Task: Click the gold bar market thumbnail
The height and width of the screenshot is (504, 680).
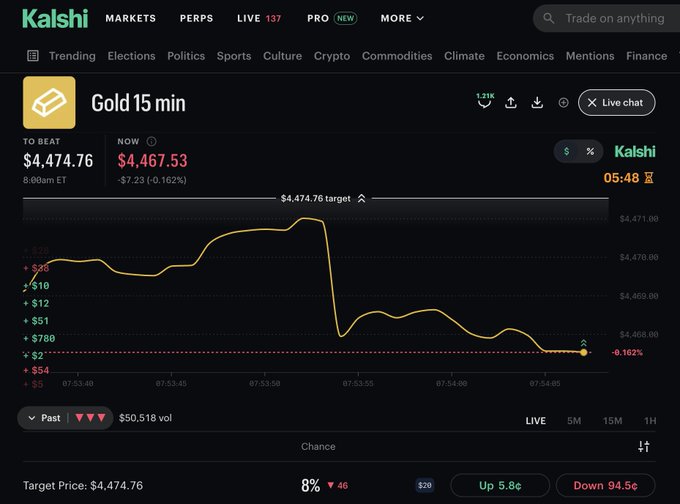Action: [49, 102]
